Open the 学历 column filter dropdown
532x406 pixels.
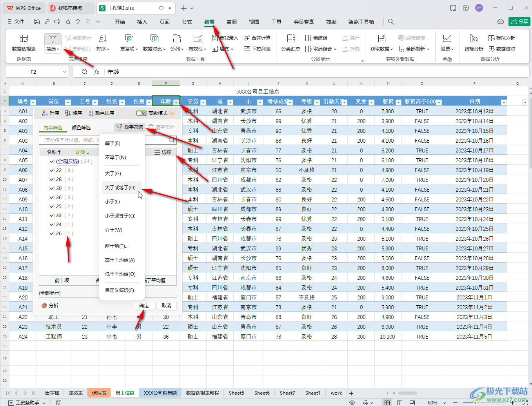[203, 102]
